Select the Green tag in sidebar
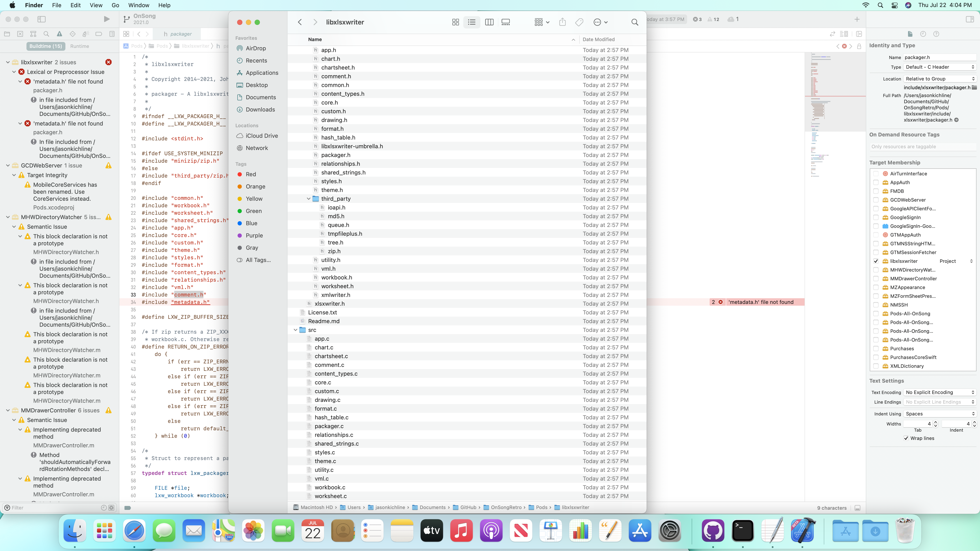Screen dimensions: 980x551 [x=253, y=211]
